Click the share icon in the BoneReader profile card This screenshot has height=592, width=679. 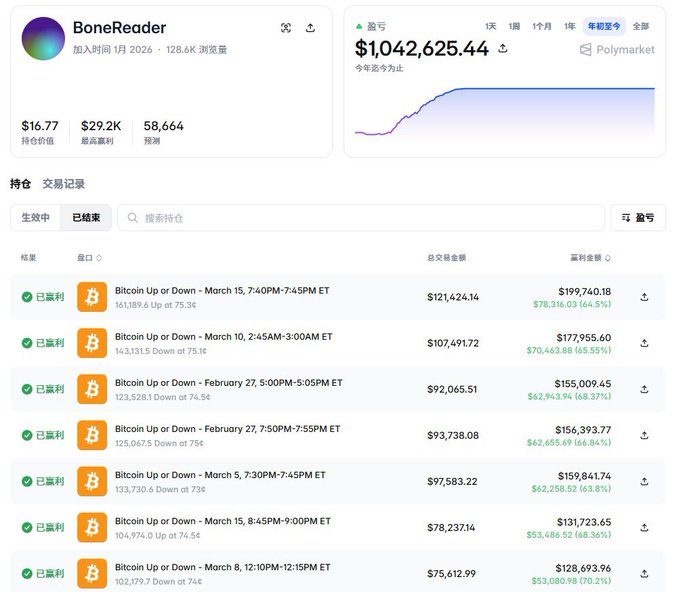(310, 28)
